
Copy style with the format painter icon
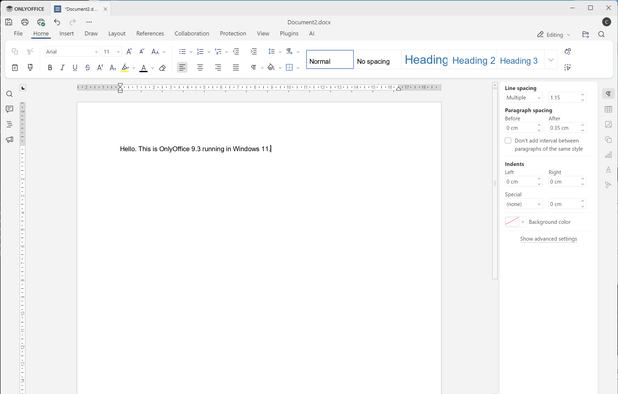pos(30,68)
